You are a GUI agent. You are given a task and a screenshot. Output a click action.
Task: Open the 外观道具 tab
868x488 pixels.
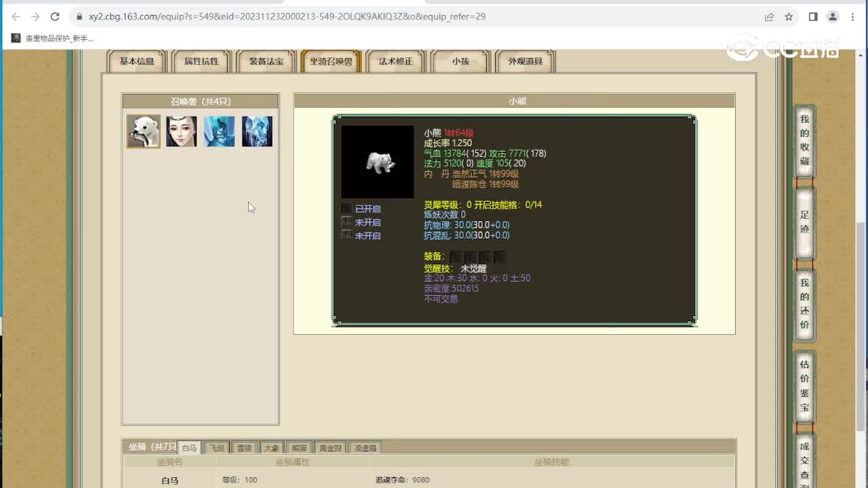[526, 61]
